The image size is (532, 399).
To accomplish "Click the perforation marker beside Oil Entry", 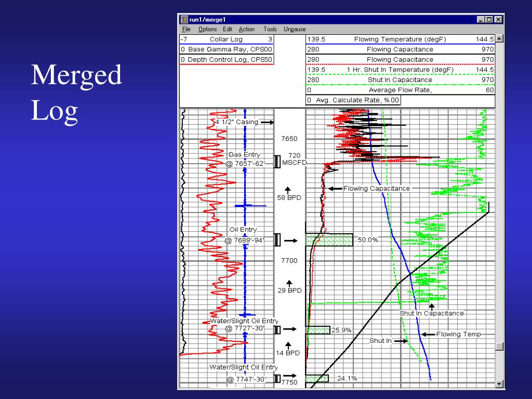I will pos(277,240).
